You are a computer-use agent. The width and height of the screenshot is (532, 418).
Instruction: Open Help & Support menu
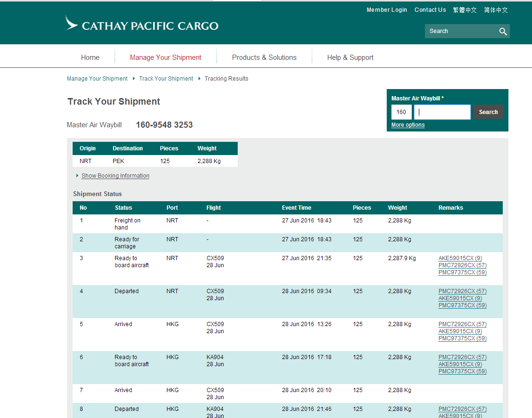pos(350,57)
